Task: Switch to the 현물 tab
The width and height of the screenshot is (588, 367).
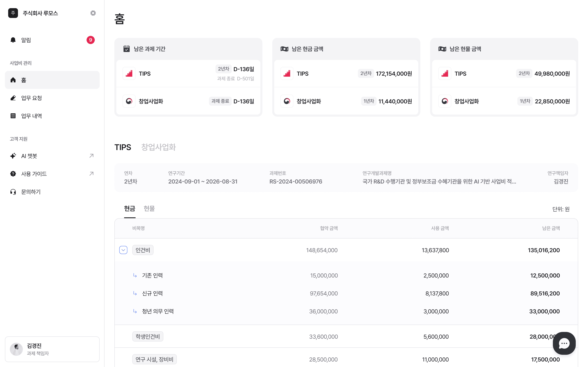Action: tap(149, 209)
